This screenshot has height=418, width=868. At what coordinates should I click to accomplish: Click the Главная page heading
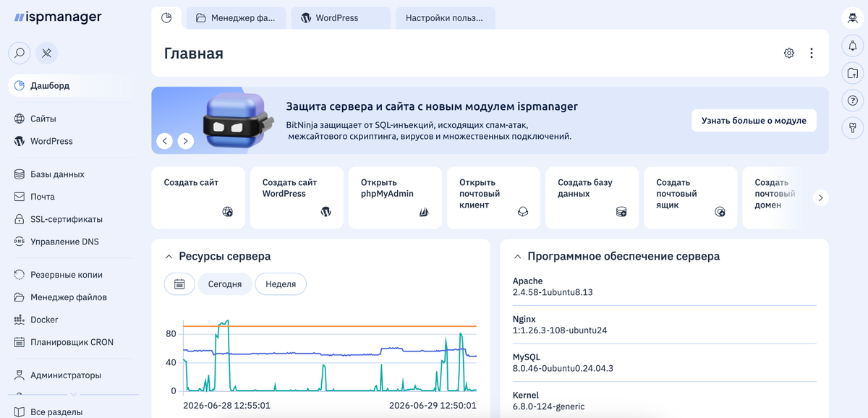(x=194, y=54)
